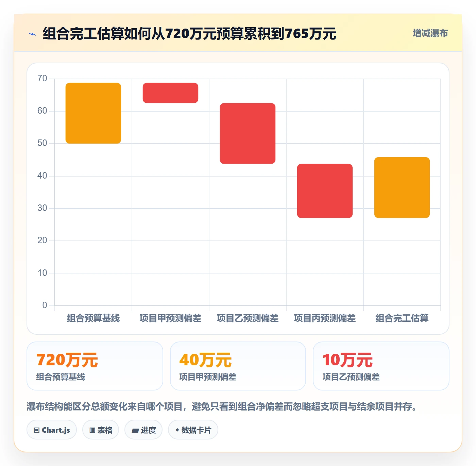Click the x-axis label 项目丙预测偏差
This screenshot has width=476, height=466.
[x=325, y=318]
